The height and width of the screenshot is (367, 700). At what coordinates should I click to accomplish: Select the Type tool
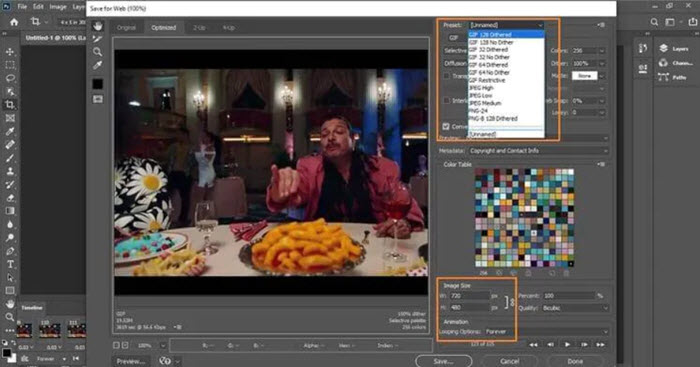coord(10,264)
